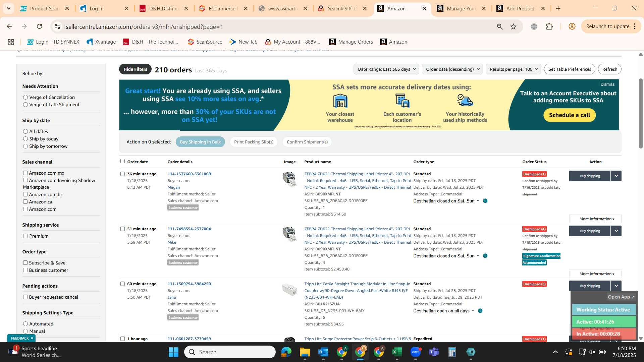Expand Buy shipping arrow for Jana's order
This screenshot has width=644, height=362.
pyautogui.click(x=616, y=286)
